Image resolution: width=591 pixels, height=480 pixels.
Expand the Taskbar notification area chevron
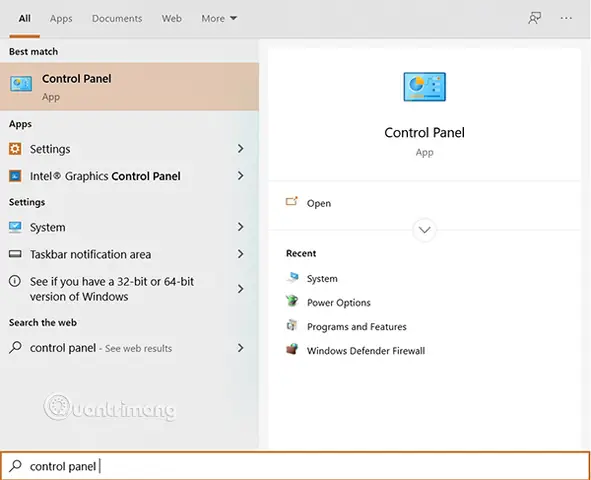pyautogui.click(x=240, y=254)
